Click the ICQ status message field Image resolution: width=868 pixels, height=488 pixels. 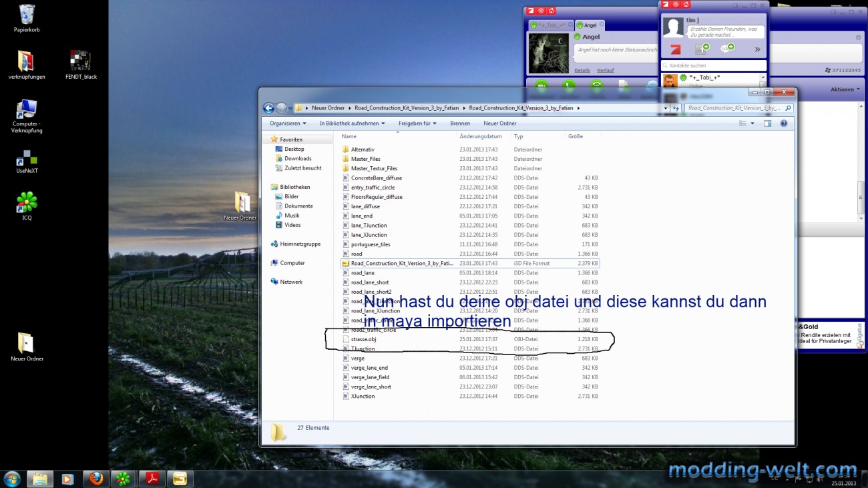click(726, 32)
